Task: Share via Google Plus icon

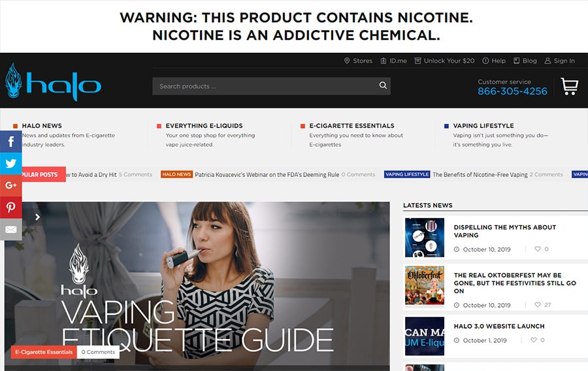Action: tap(10, 185)
